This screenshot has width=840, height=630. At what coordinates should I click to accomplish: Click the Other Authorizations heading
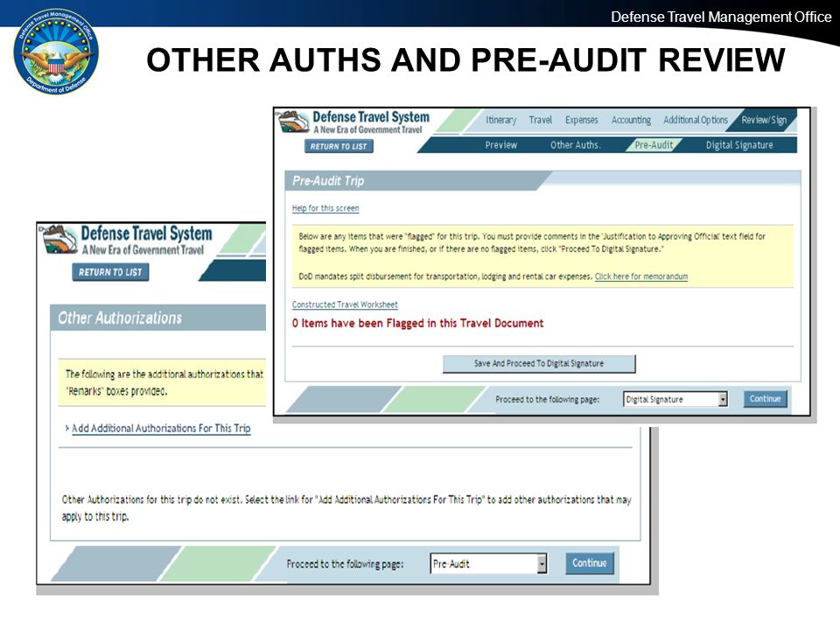pos(120,318)
